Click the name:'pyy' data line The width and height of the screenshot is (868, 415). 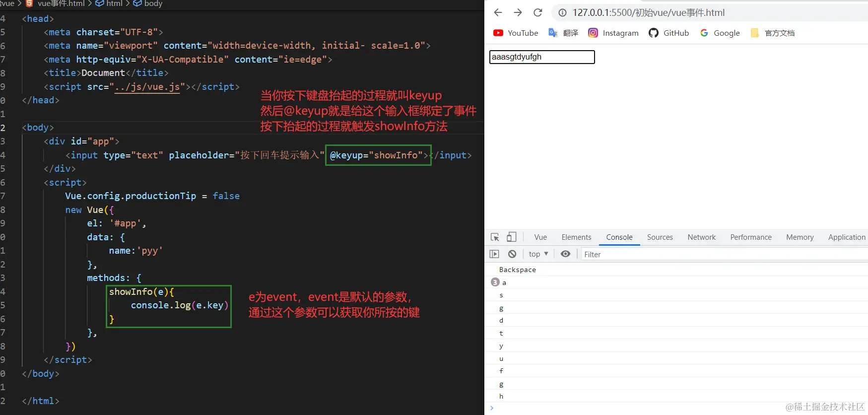[x=135, y=251]
